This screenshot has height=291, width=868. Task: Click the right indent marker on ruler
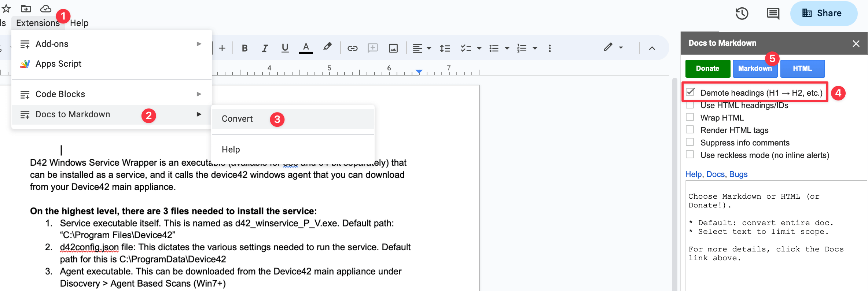419,71
